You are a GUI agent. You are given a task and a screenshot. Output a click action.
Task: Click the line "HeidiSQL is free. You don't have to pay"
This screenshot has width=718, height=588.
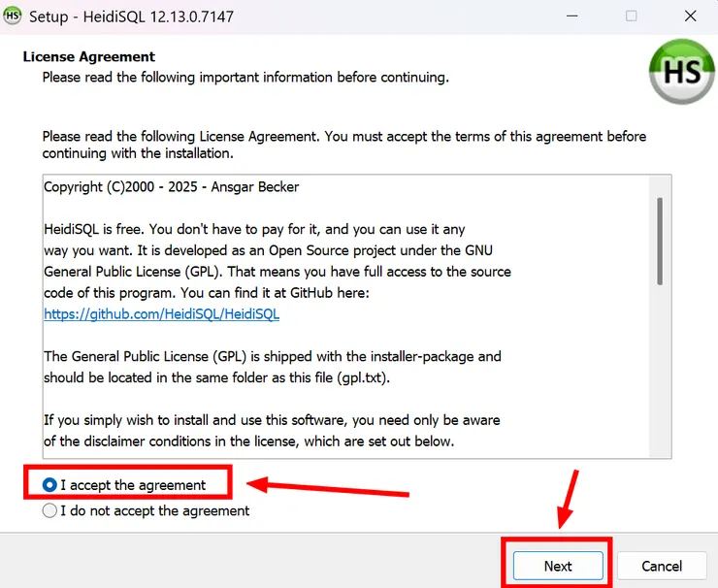(x=254, y=229)
